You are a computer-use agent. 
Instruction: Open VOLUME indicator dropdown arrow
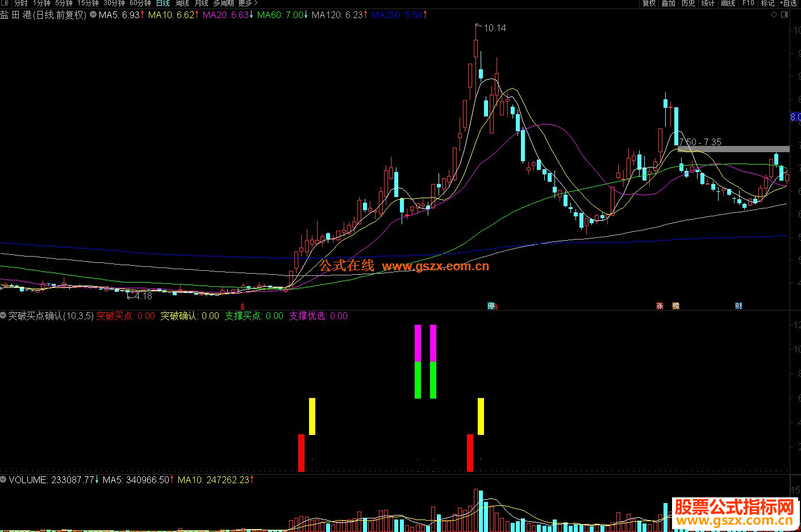click(3, 479)
